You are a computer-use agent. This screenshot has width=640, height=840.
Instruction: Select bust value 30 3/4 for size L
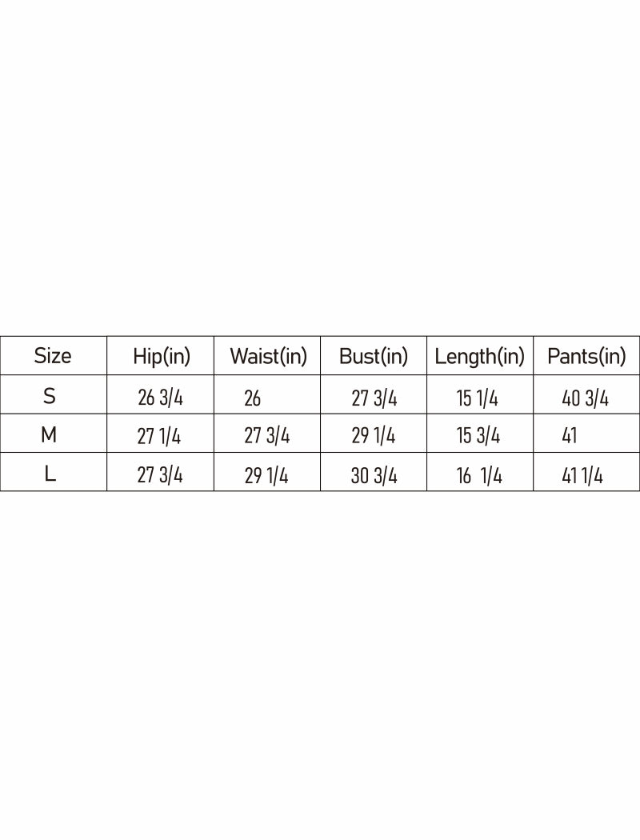click(374, 476)
